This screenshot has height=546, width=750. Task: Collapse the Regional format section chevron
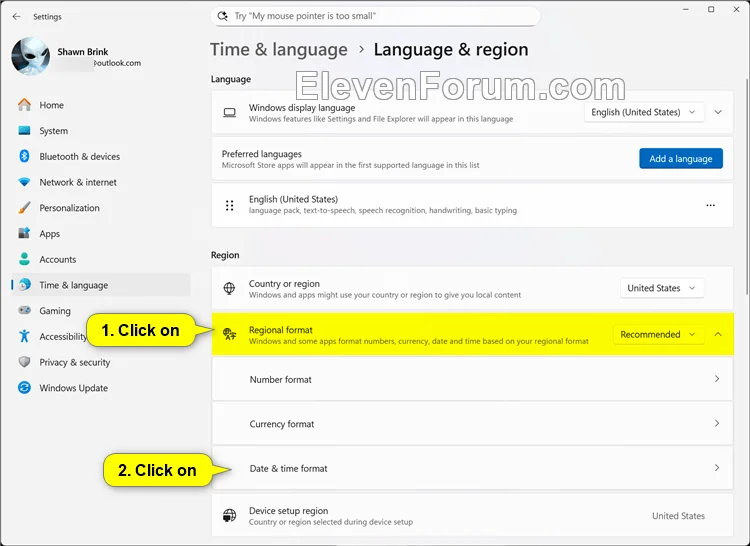pos(718,334)
